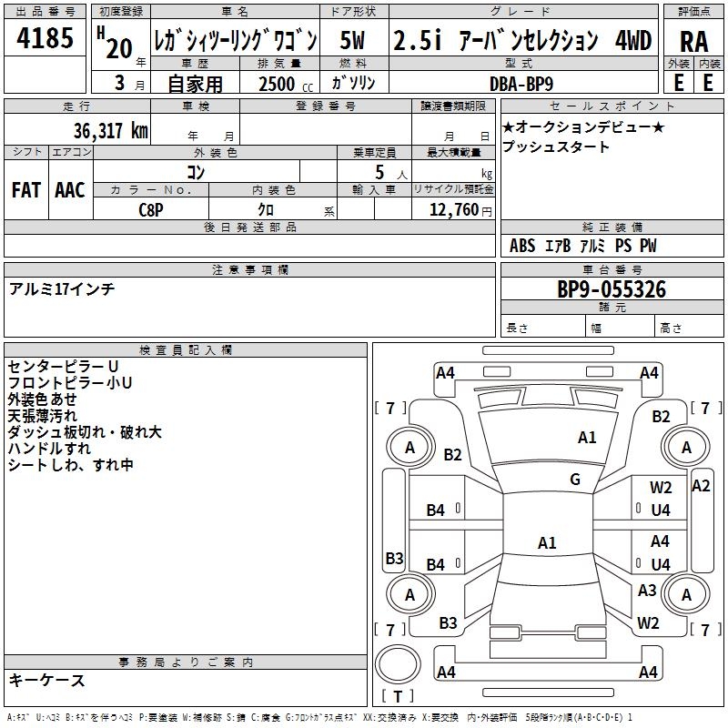
Task: Click the "セールスポイント" section header
Action: coord(612,106)
